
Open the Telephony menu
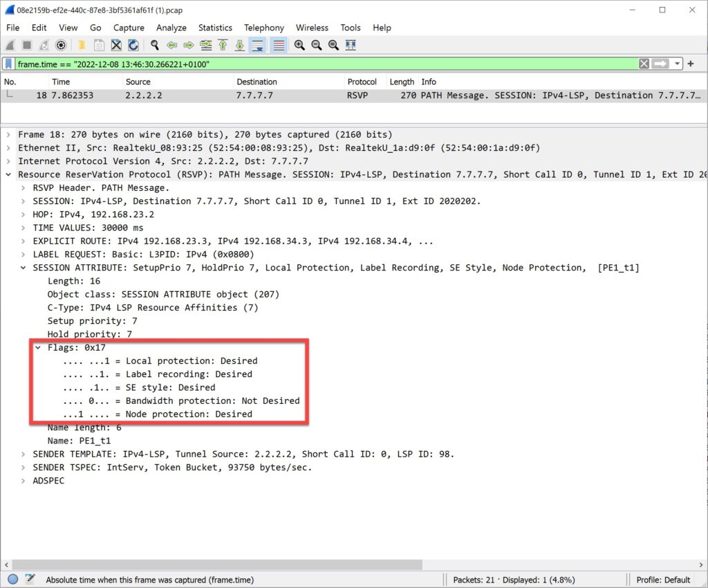264,28
